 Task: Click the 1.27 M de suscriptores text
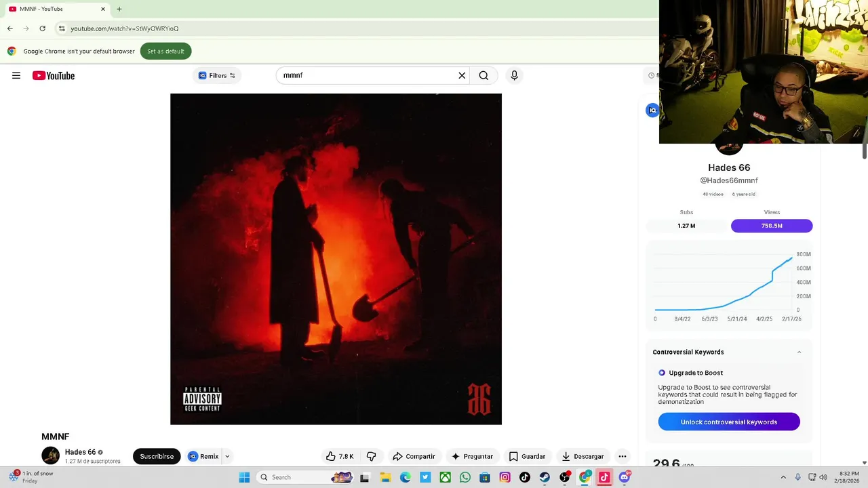[93, 462]
